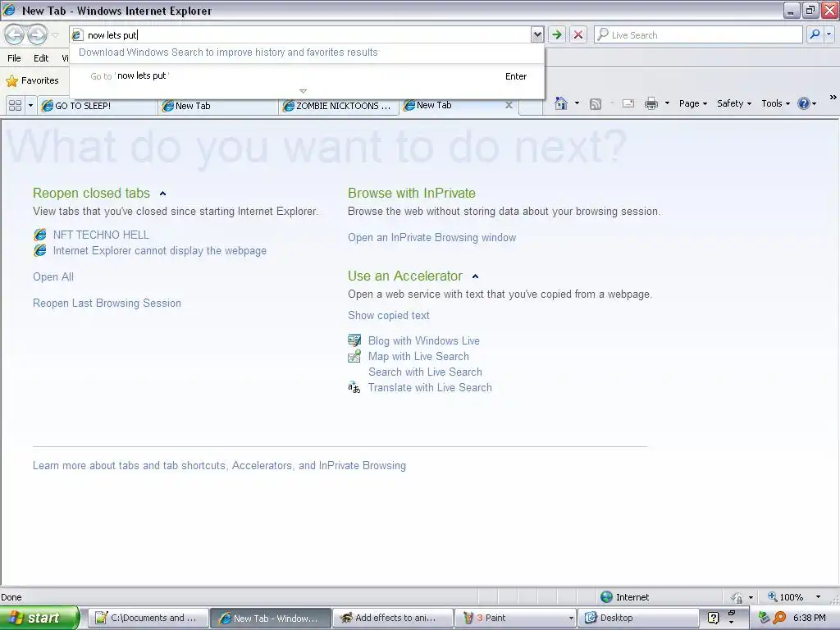
Task: Click the Read Mail icon
Action: pyautogui.click(x=628, y=104)
